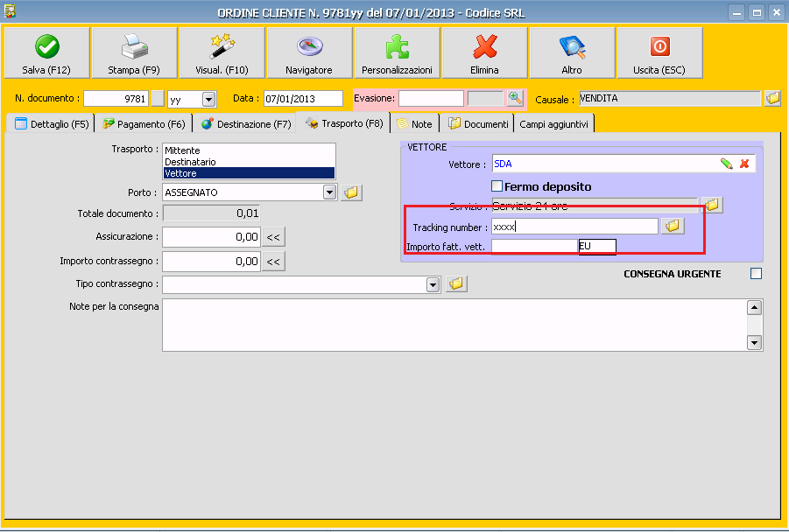Click << button beside Importo contrassegno
Screen dimensions: 789x532
pyautogui.click(x=274, y=261)
